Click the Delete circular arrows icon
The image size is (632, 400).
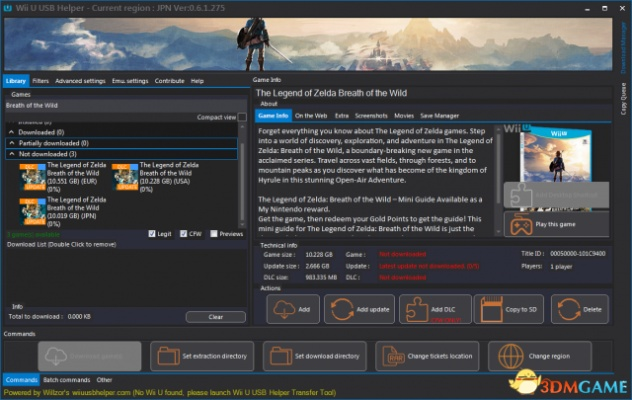click(x=569, y=309)
